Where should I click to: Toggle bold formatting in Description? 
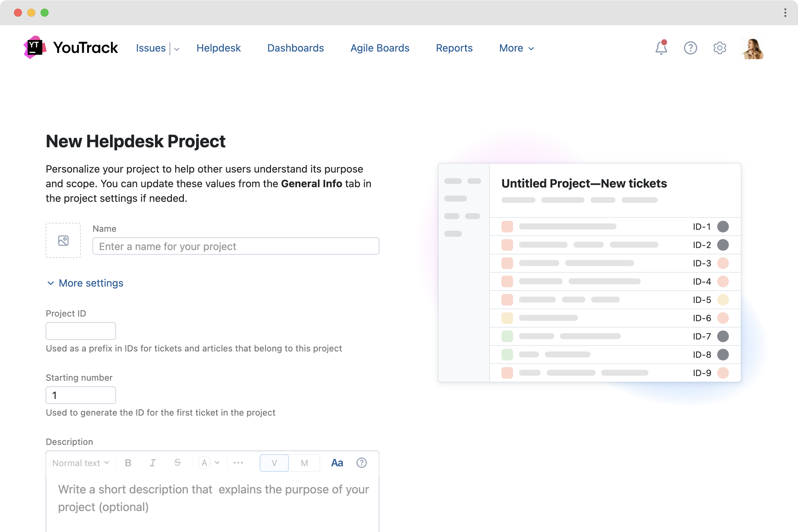pyautogui.click(x=128, y=463)
